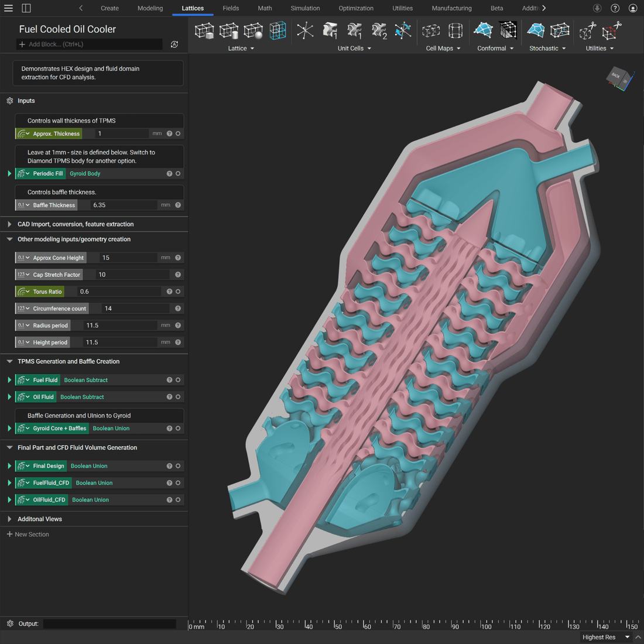Switch to the Simulation tab

[x=305, y=8]
